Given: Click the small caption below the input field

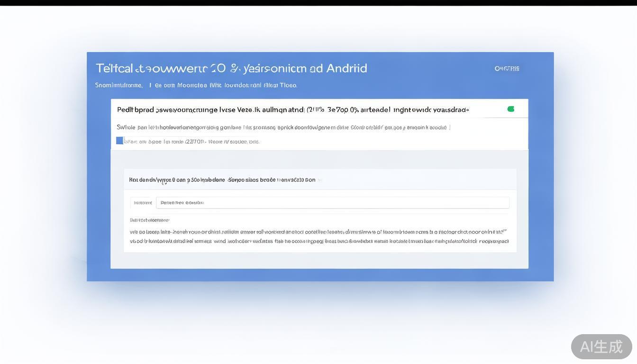Looking at the screenshot, I should (149, 220).
